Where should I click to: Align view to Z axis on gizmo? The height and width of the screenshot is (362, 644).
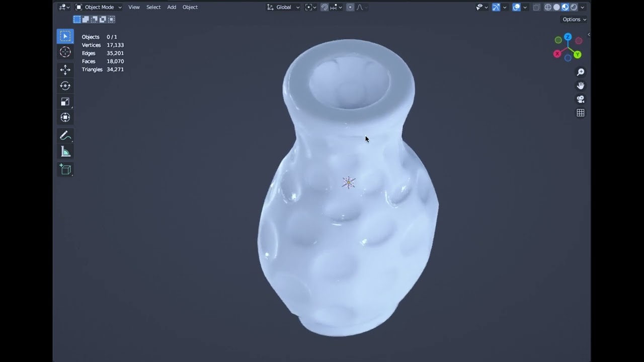pyautogui.click(x=568, y=37)
